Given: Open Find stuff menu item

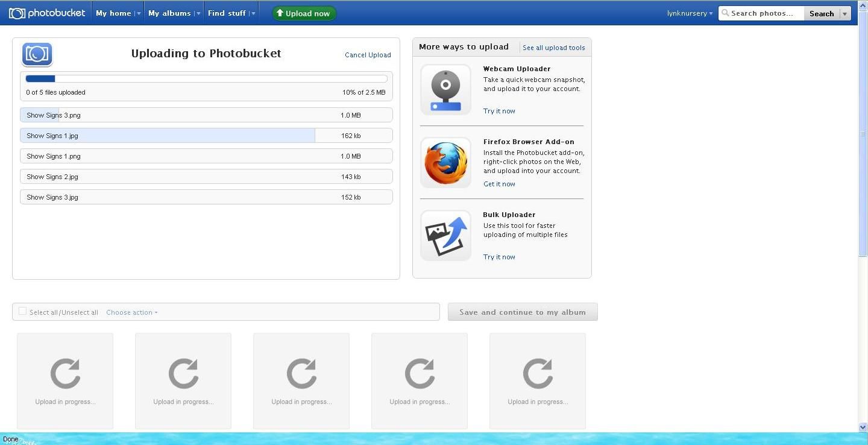Looking at the screenshot, I should click(x=227, y=13).
